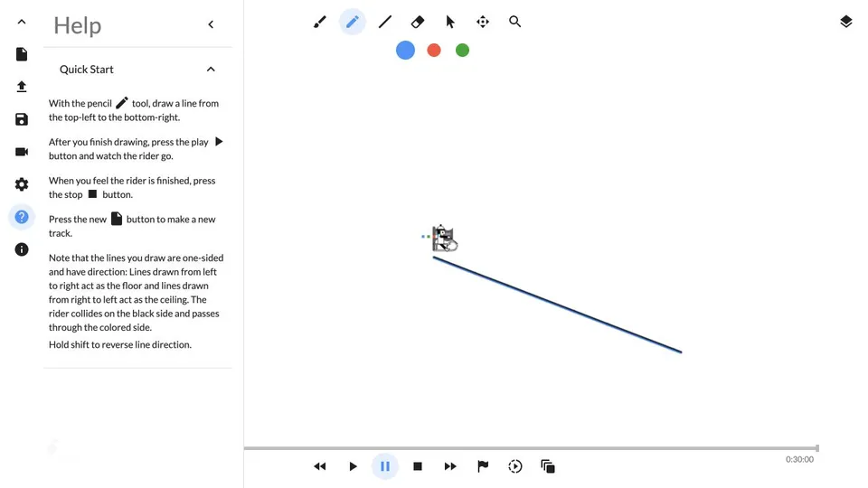Open the video export camera icon
This screenshot has width=868, height=488.
point(22,152)
